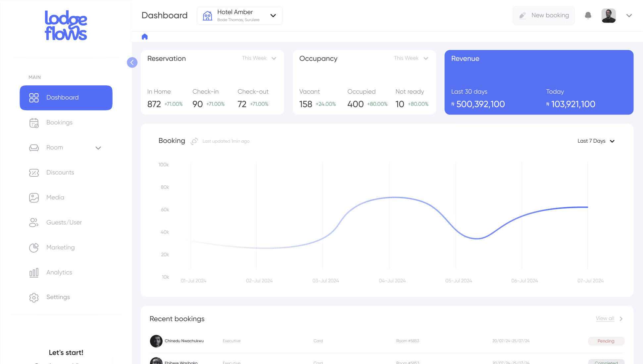Open the Hotel Amber property dropdown
Image resolution: width=643 pixels, height=364 pixels.
(240, 16)
